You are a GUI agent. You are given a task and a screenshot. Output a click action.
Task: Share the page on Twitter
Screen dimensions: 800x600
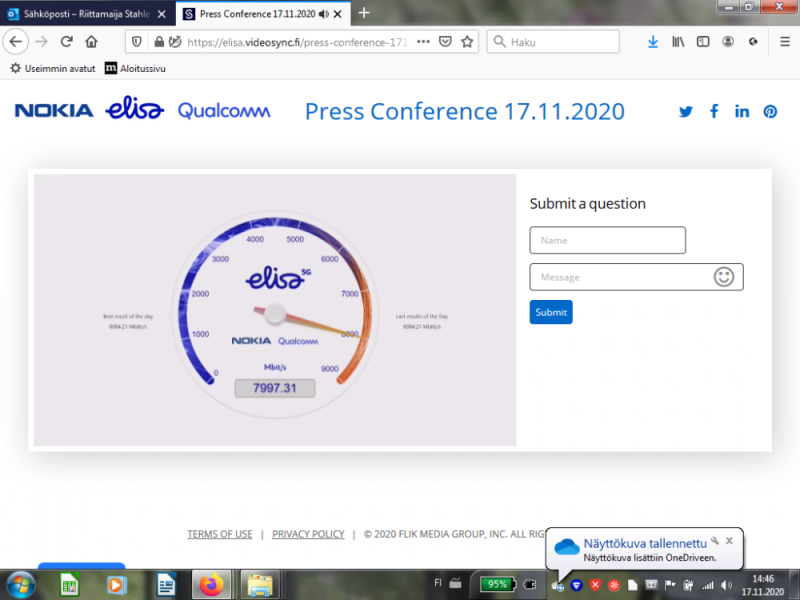pos(686,111)
